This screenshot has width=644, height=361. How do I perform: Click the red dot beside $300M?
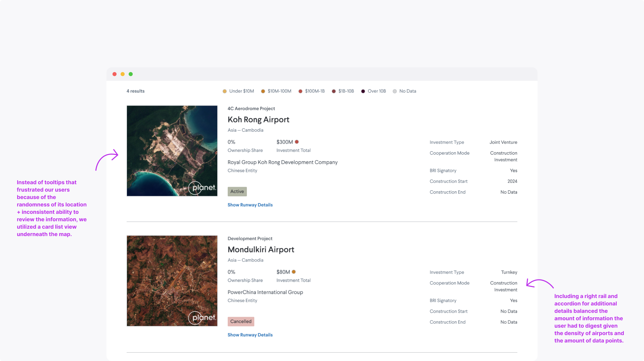[x=297, y=142]
